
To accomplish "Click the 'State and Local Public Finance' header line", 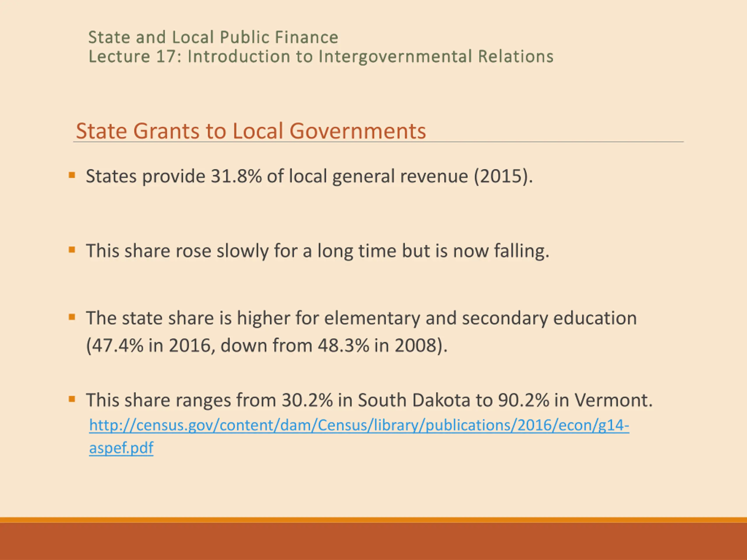I will point(213,37).
